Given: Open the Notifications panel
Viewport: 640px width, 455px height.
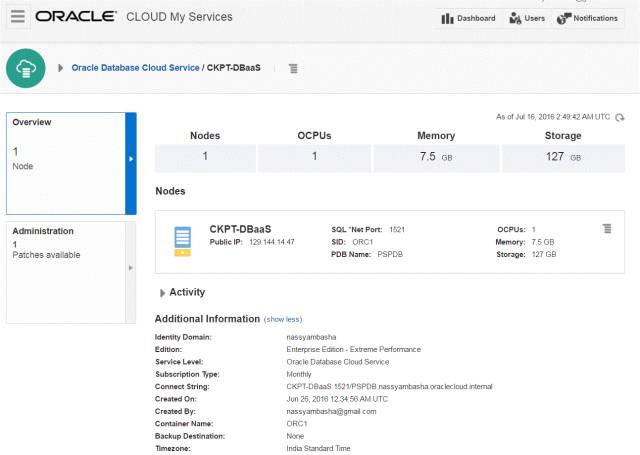Looking at the screenshot, I should (x=588, y=18).
